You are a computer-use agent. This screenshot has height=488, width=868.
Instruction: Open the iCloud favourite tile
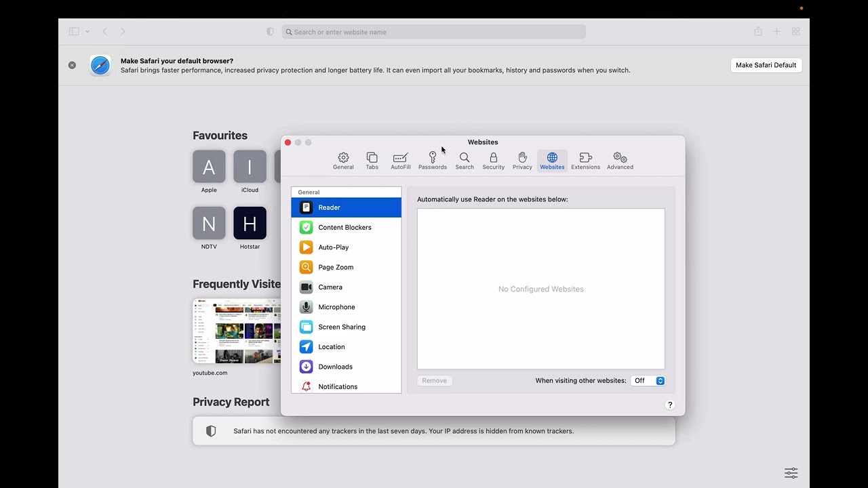(250, 167)
